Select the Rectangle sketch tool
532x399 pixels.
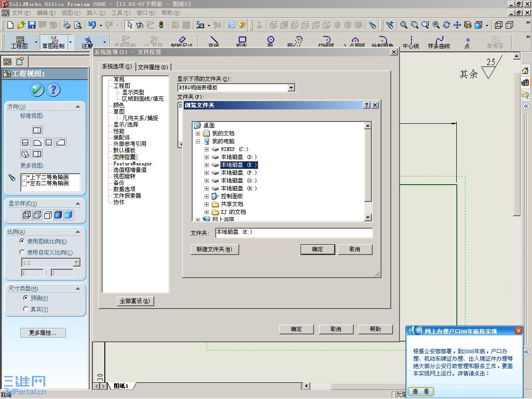(242, 42)
